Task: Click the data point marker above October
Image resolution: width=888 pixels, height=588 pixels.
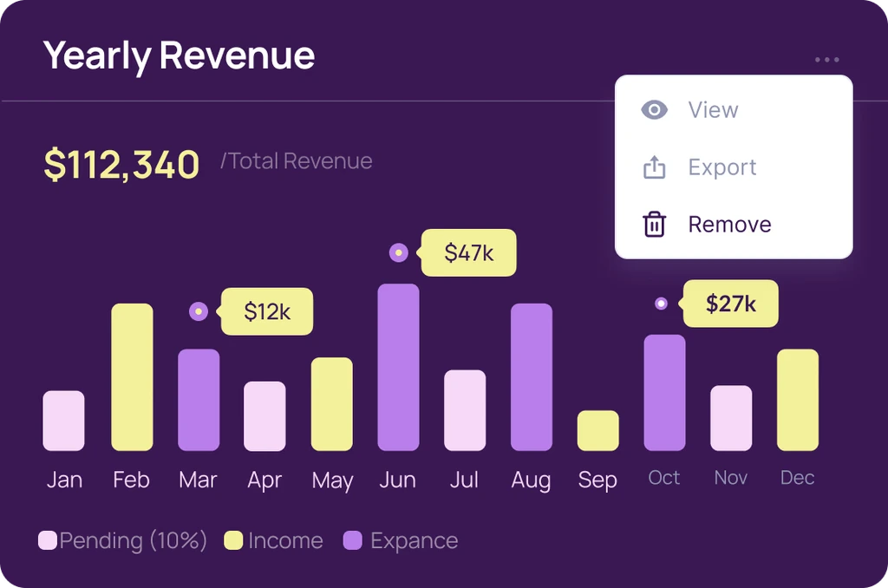Action: pyautogui.click(x=661, y=304)
